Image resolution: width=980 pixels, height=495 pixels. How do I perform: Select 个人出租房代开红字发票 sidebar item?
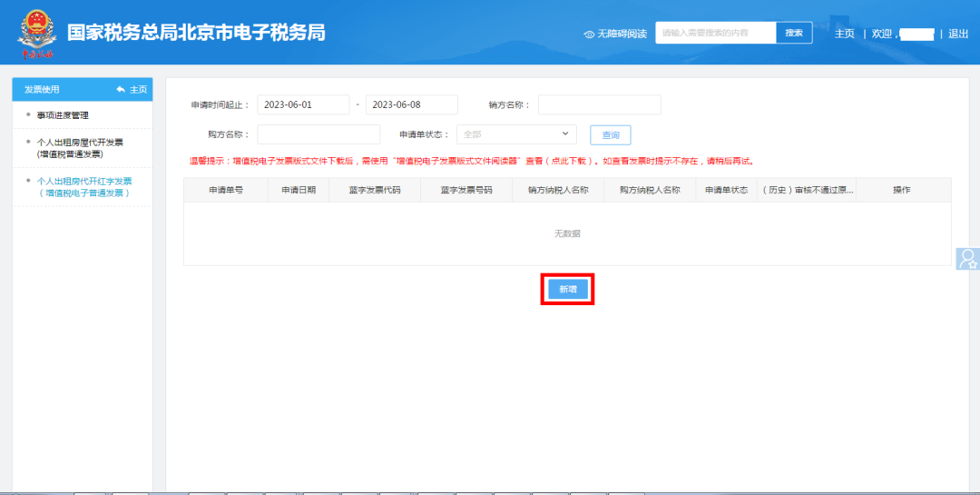[x=83, y=186]
